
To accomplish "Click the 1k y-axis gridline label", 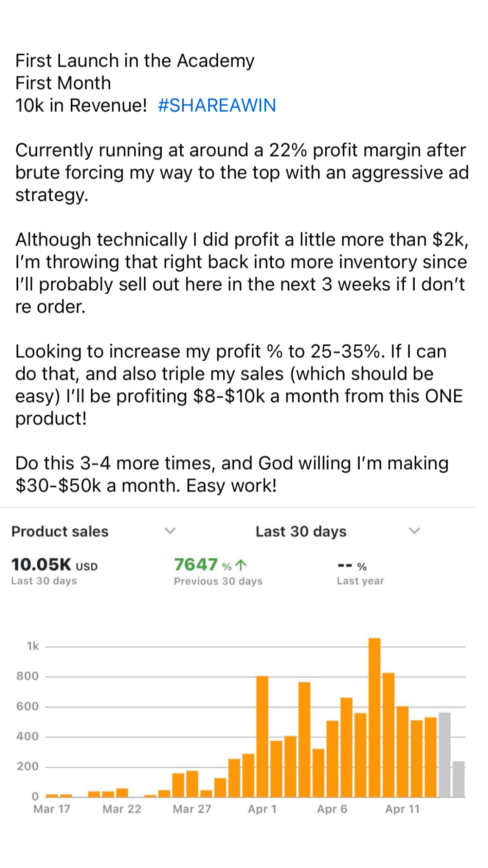I will (33, 646).
